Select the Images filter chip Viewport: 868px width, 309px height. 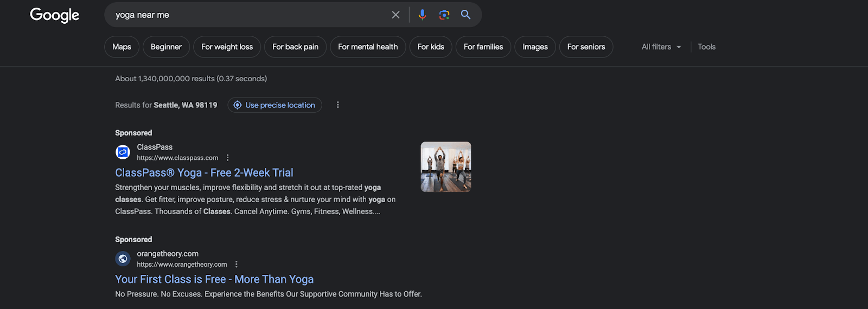[x=535, y=47]
